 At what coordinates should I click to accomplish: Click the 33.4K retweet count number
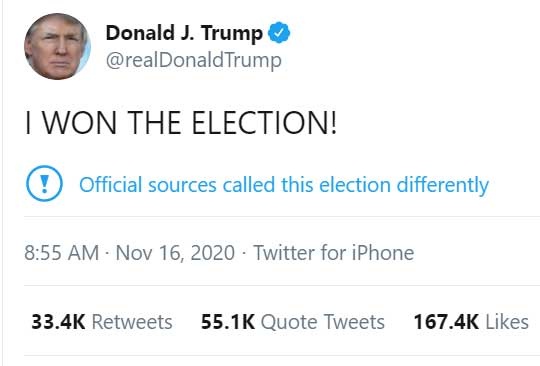[58, 322]
